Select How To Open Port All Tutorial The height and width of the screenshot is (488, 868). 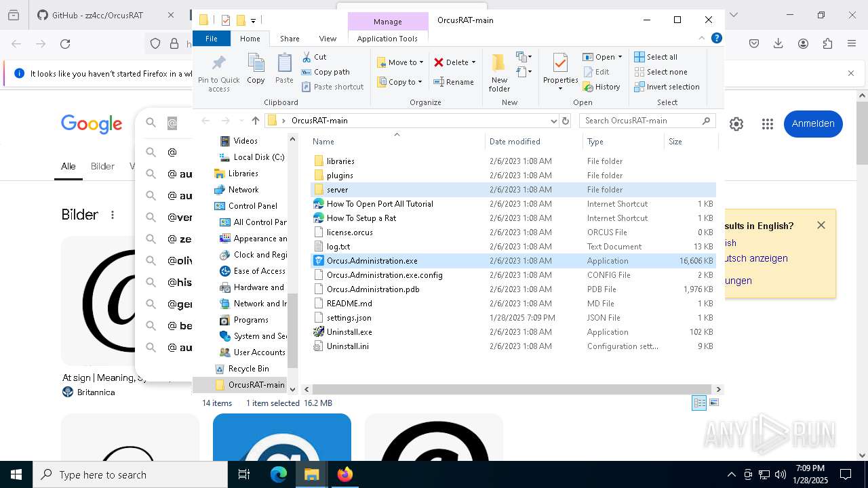[x=380, y=204]
